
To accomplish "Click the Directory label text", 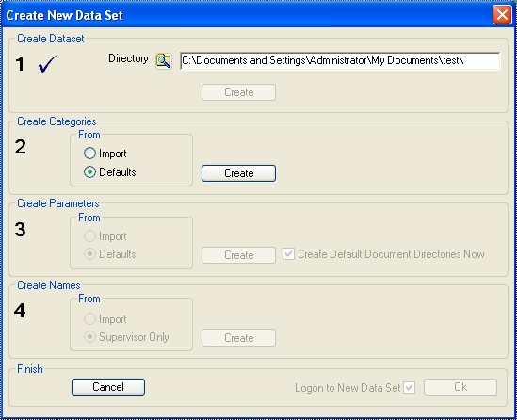I will tap(128, 58).
